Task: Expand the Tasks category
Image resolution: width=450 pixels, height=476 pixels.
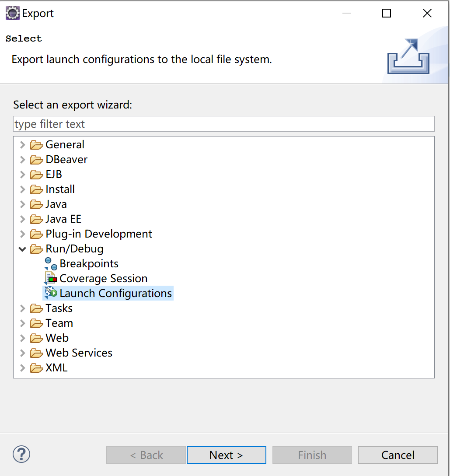Action: pyautogui.click(x=22, y=308)
